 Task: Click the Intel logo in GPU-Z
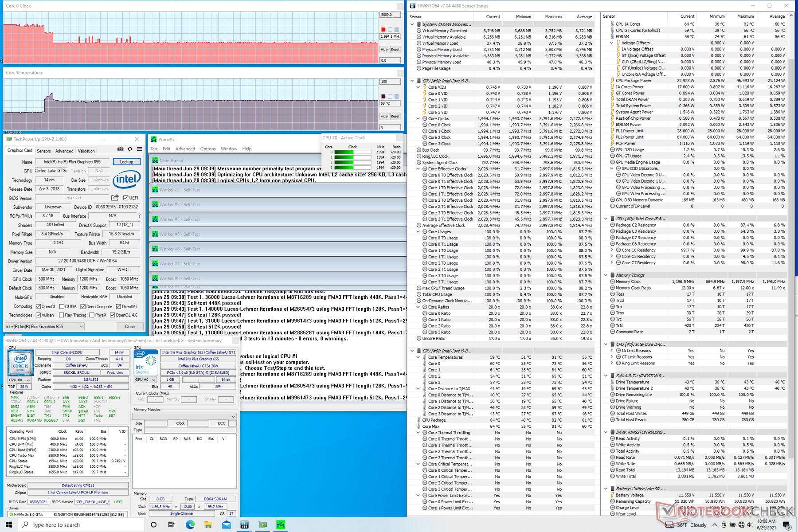click(127, 179)
